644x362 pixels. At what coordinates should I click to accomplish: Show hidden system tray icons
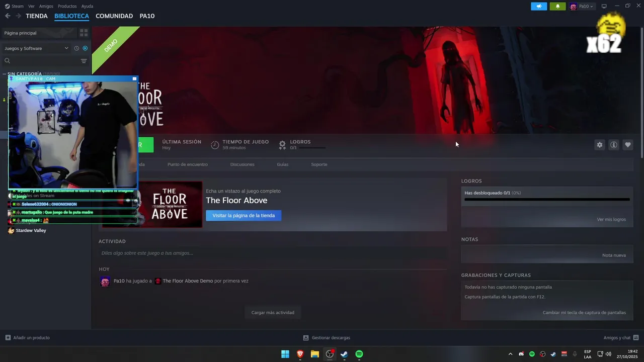click(x=510, y=354)
